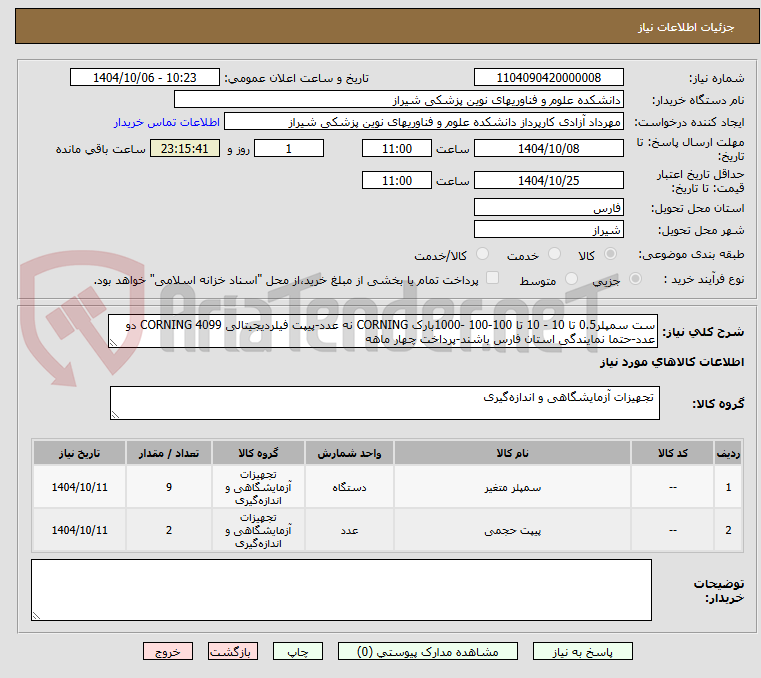
Task: Click the پاسخ به نیاز button
Action: click(x=582, y=651)
